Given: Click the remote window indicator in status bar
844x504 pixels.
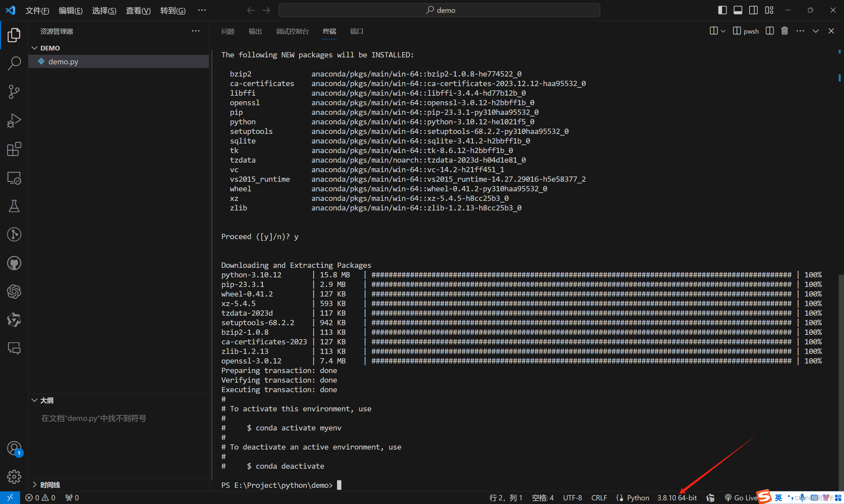Looking at the screenshot, I should coord(10,497).
